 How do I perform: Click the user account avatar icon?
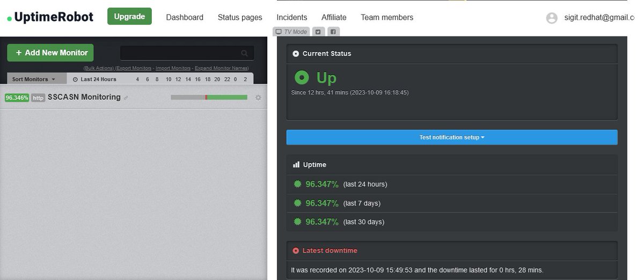point(552,18)
